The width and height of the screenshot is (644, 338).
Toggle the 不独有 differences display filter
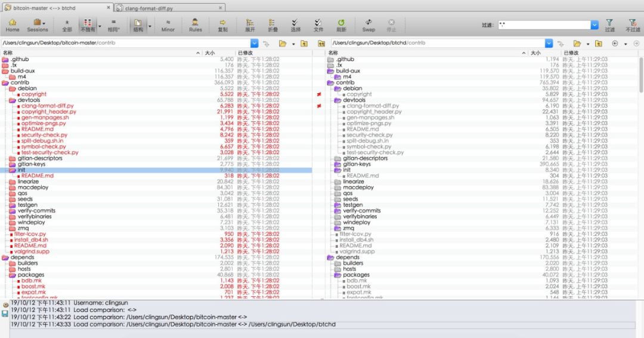[88, 25]
